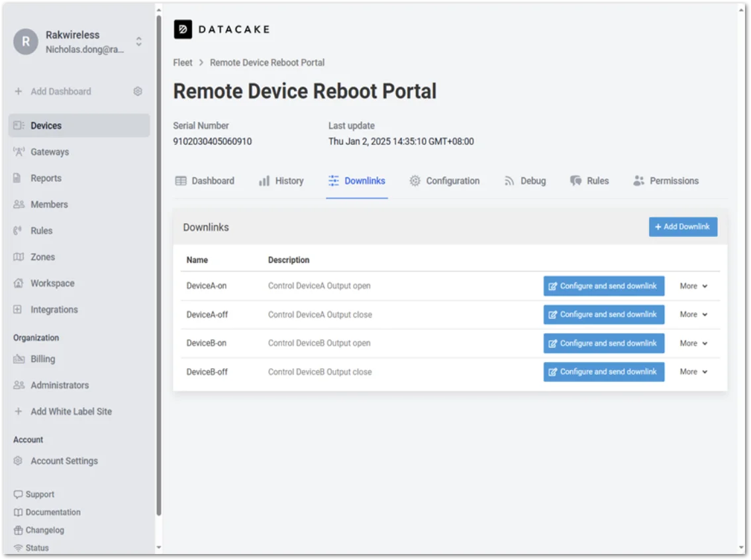Open Members sidebar item
751x560 pixels.
(x=79, y=205)
